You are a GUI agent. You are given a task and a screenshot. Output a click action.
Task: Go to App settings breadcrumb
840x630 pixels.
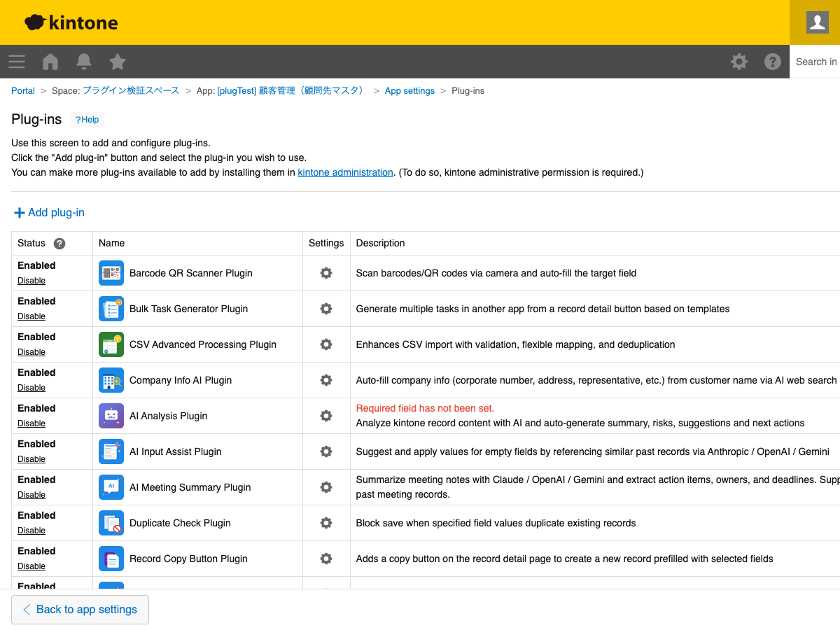click(409, 91)
